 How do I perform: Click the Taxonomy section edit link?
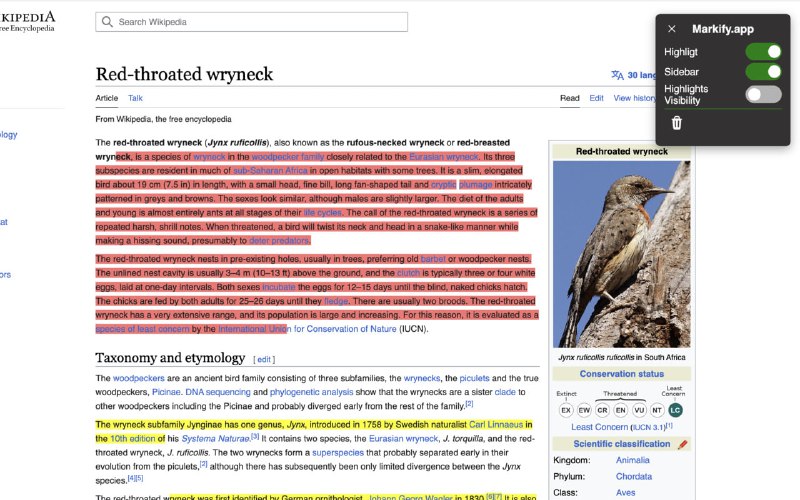(x=264, y=359)
